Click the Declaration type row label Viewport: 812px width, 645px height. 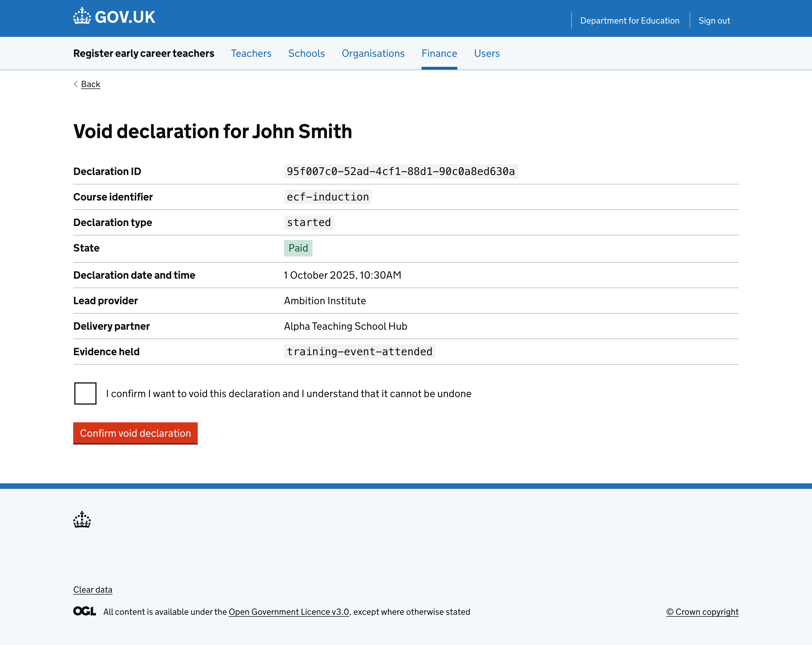click(x=113, y=222)
